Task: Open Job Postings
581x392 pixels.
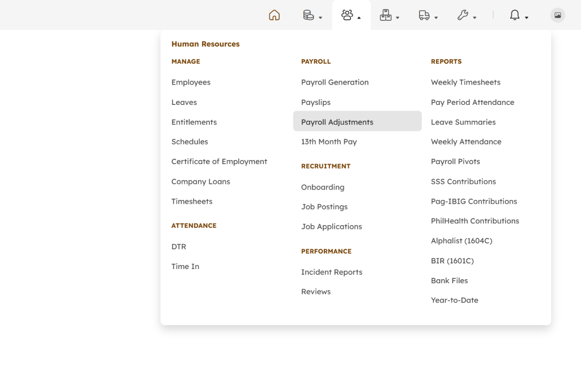Action: pyautogui.click(x=324, y=207)
